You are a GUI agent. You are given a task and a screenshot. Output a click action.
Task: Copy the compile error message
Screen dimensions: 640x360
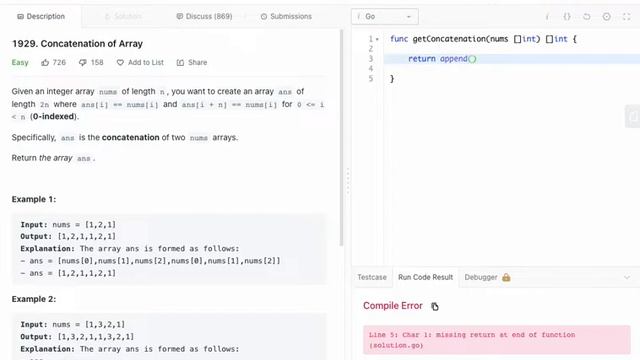coord(435,306)
